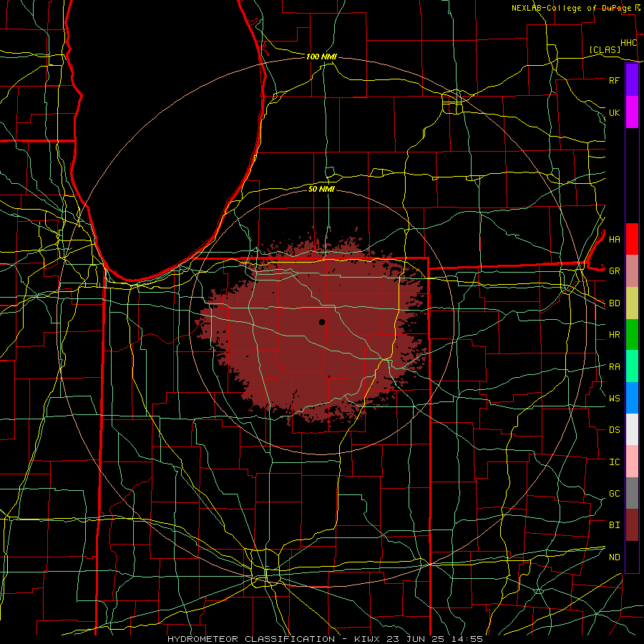Click the "[CLAS]" legend header
The width and height of the screenshot is (644, 644).
pos(605,49)
